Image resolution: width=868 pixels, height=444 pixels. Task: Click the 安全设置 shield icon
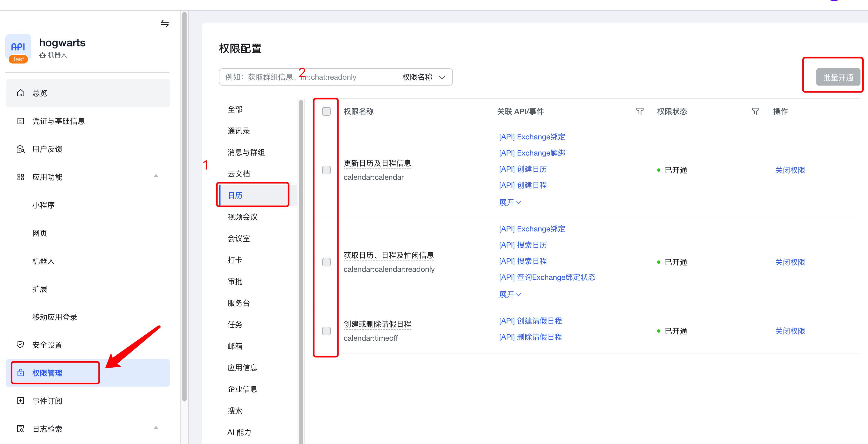(x=20, y=344)
